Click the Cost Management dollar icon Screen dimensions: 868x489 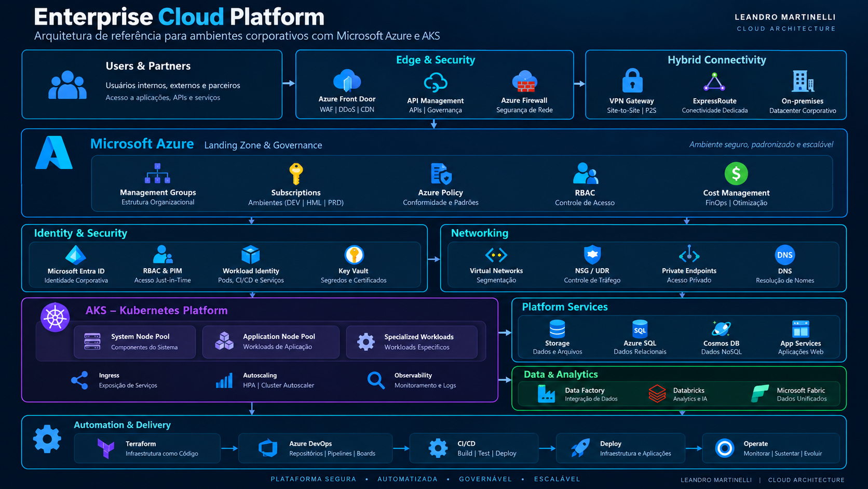(736, 174)
